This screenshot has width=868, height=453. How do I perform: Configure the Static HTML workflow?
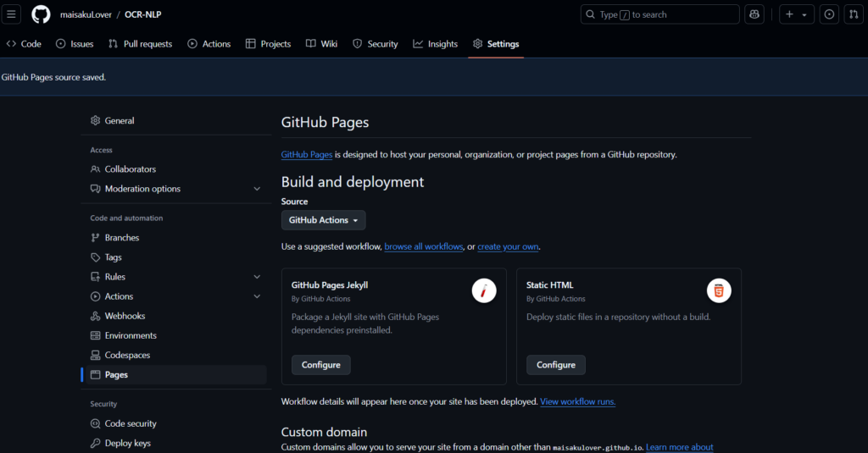pyautogui.click(x=556, y=365)
